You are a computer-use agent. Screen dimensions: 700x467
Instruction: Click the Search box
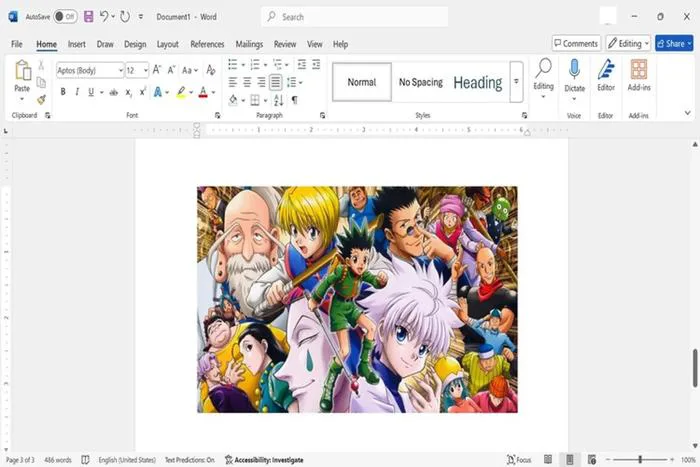coord(354,17)
